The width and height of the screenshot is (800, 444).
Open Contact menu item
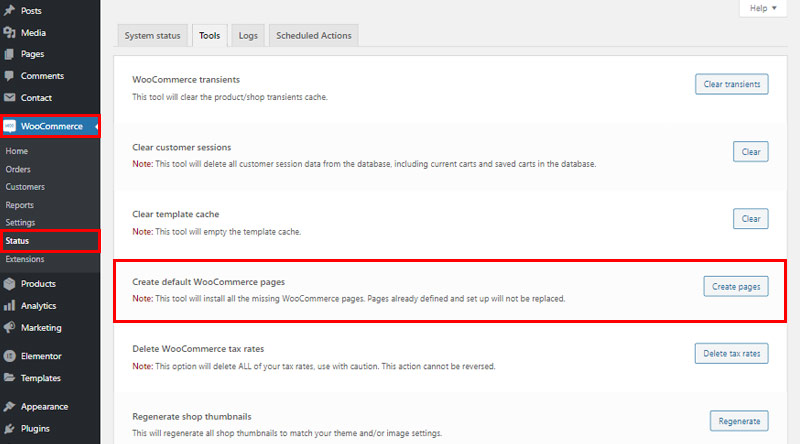(36, 97)
